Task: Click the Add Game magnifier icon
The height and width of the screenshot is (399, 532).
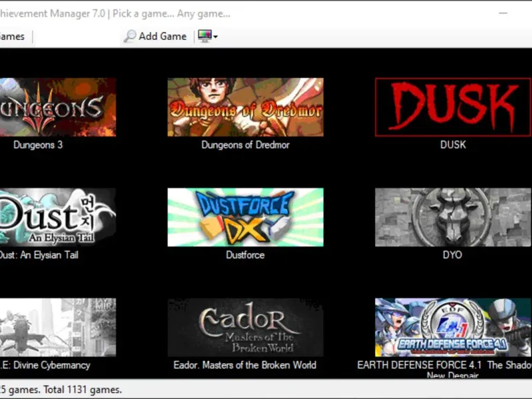Action: 130,36
